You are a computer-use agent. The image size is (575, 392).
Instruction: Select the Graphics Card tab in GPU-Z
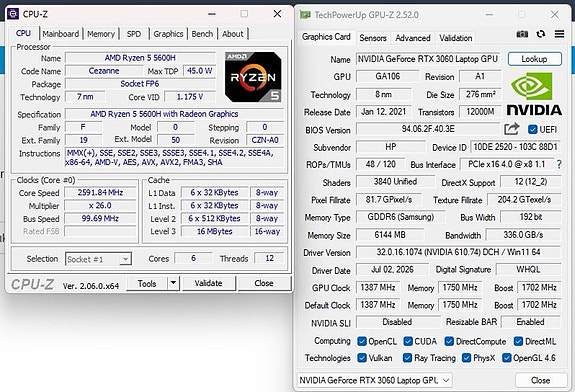(x=326, y=37)
